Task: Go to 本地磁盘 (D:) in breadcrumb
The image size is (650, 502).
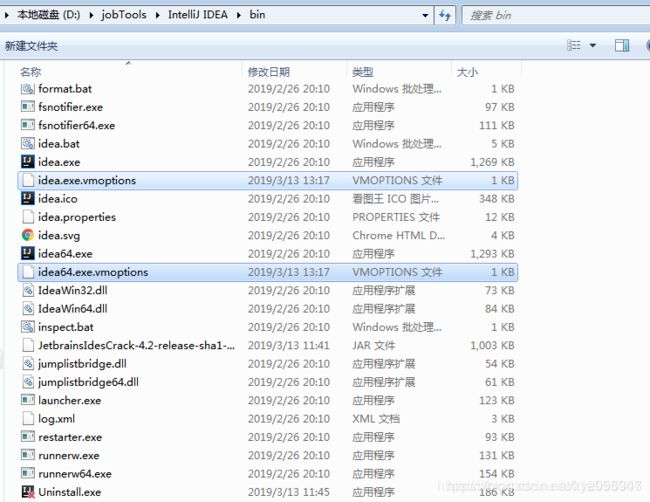Action: (x=49, y=15)
